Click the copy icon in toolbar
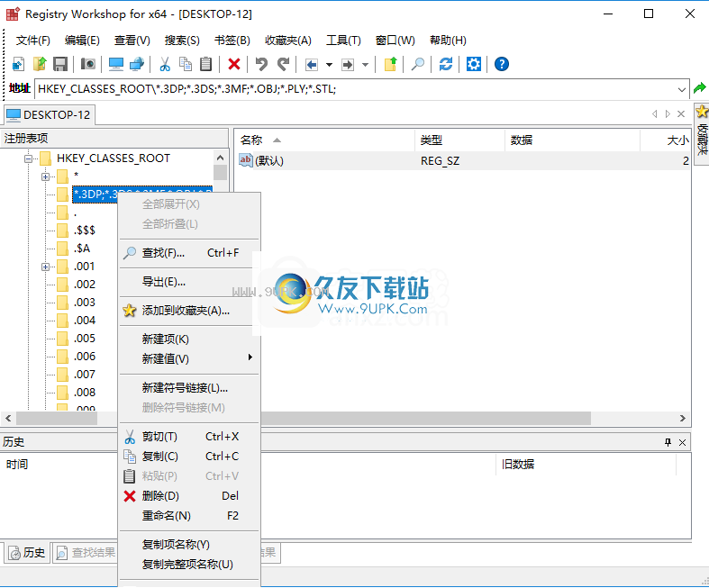This screenshot has height=588, width=709. pyautogui.click(x=186, y=64)
